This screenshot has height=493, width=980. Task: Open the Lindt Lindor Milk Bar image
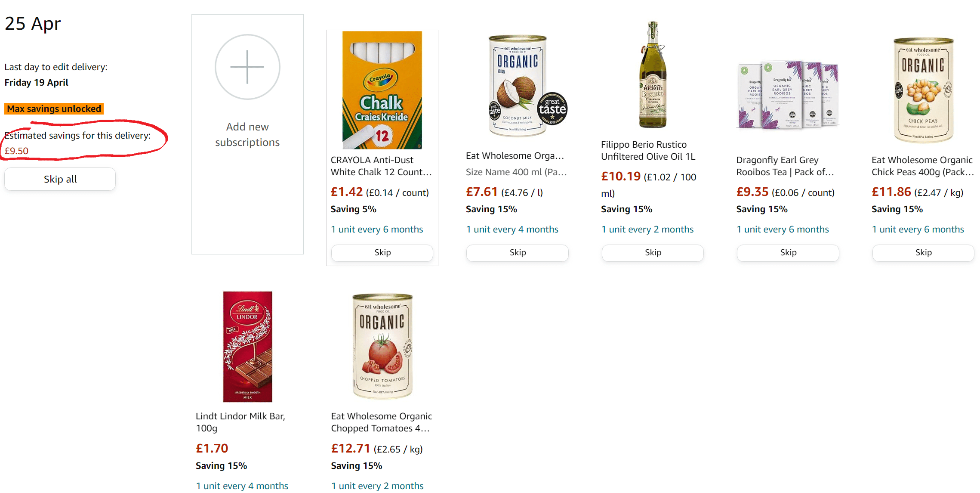click(x=247, y=347)
